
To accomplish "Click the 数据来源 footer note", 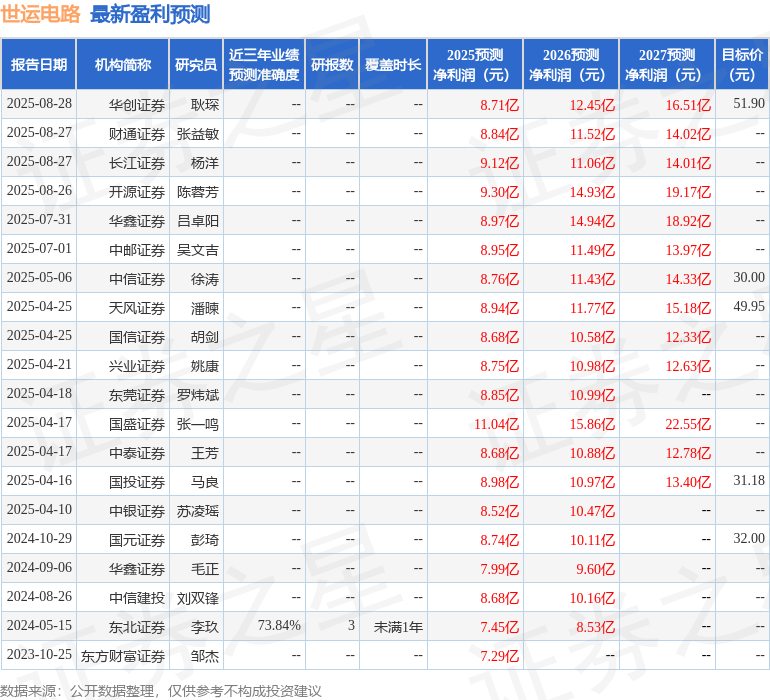I will [x=161, y=690].
